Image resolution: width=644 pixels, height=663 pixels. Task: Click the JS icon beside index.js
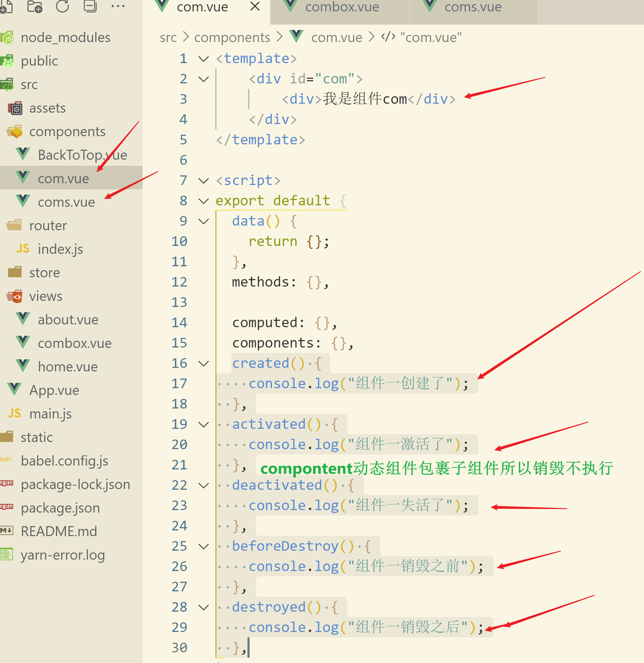click(22, 249)
